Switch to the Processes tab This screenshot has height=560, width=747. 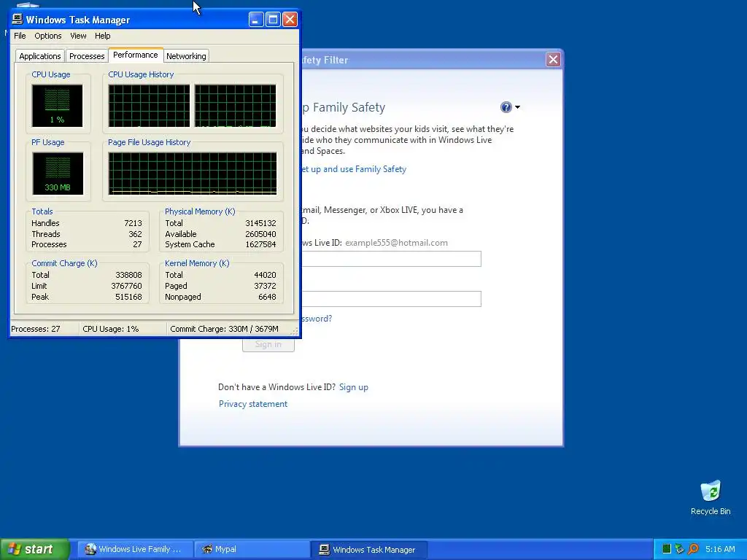(87, 56)
